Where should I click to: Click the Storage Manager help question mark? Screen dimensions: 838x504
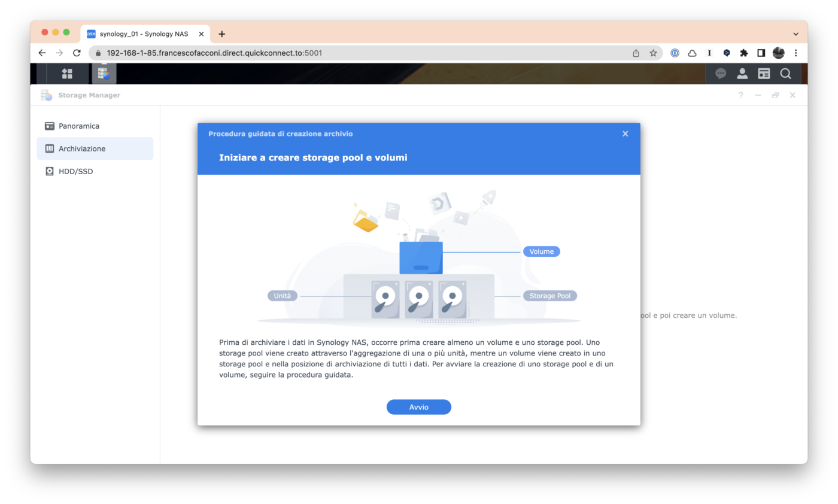[x=741, y=95]
